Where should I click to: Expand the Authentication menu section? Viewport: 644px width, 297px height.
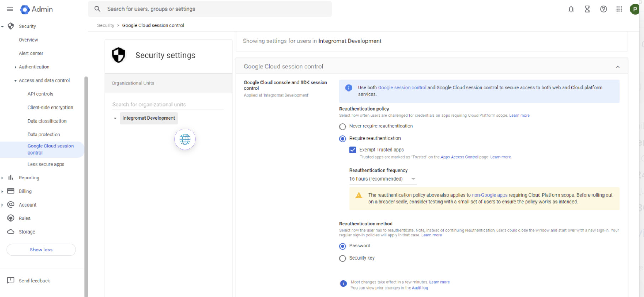click(34, 67)
